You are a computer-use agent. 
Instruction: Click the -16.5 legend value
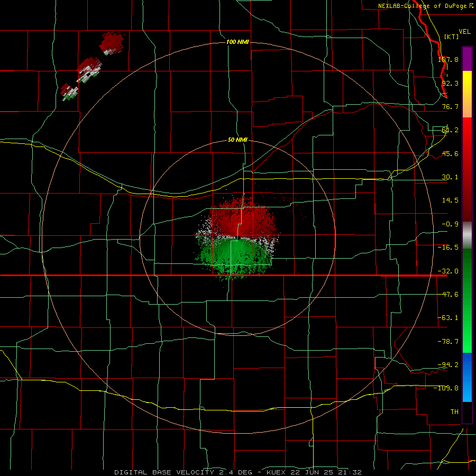tap(448, 248)
